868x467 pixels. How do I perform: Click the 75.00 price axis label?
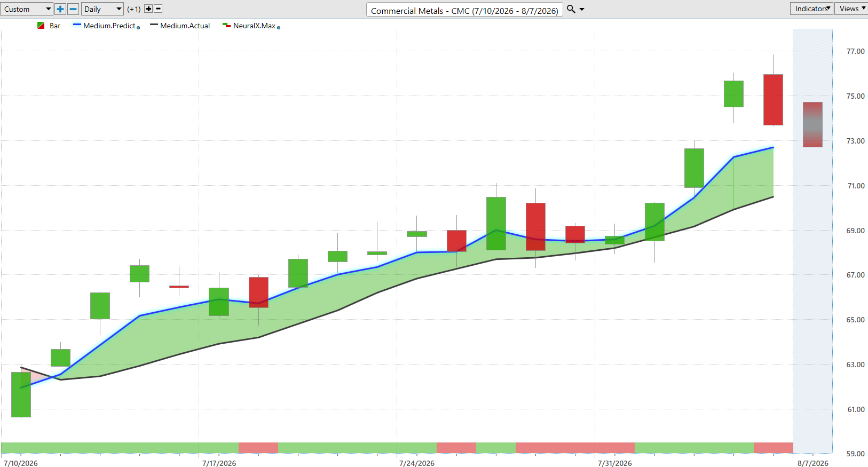coord(856,96)
